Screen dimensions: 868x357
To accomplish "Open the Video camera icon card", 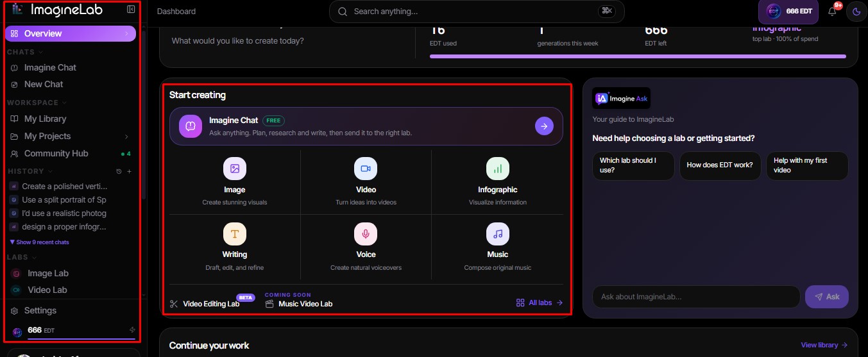I will pyautogui.click(x=366, y=169).
